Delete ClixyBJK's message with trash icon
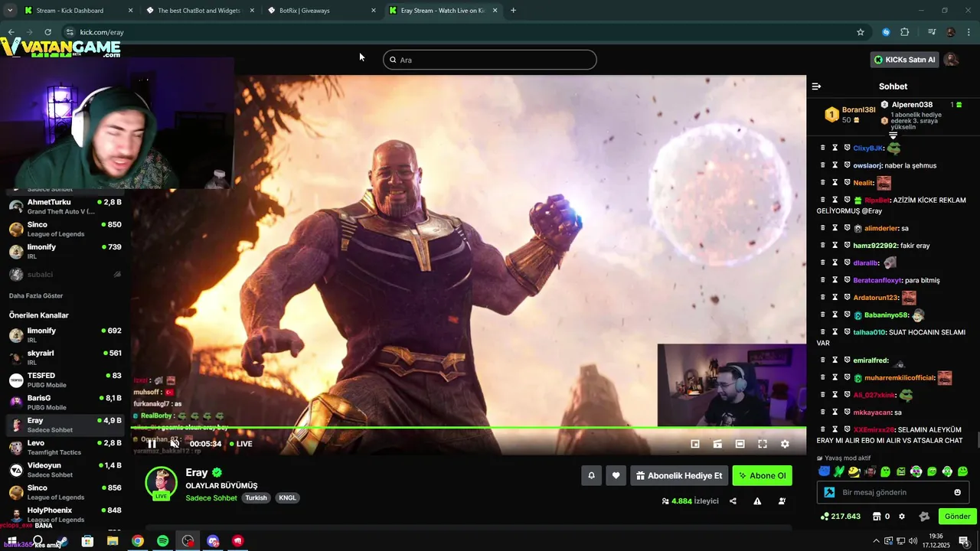980x551 pixels. point(823,148)
